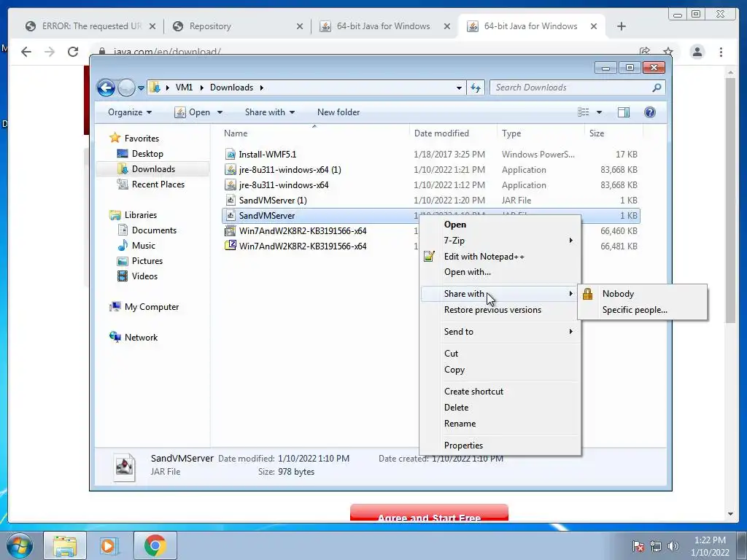Click VM1 in the address bar breadcrumb
This screenshot has width=747, height=560.
coord(184,87)
